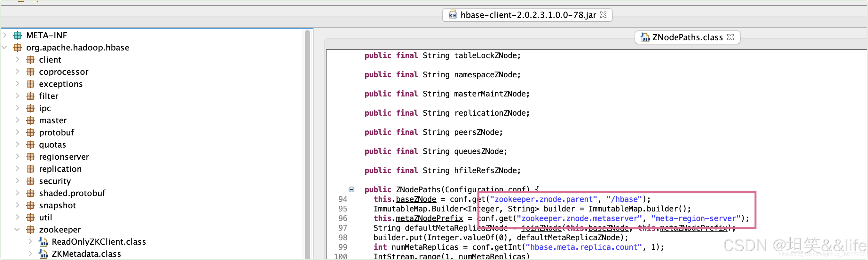Expand the regionserver package

click(18, 156)
